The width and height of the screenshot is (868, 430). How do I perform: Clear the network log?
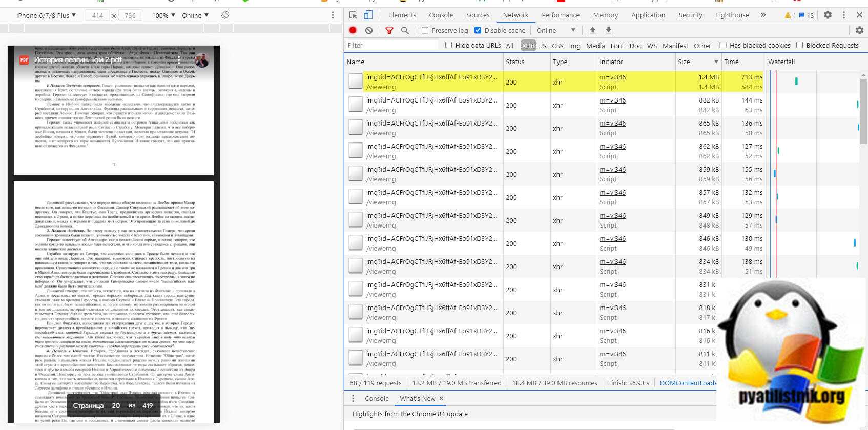(x=369, y=31)
